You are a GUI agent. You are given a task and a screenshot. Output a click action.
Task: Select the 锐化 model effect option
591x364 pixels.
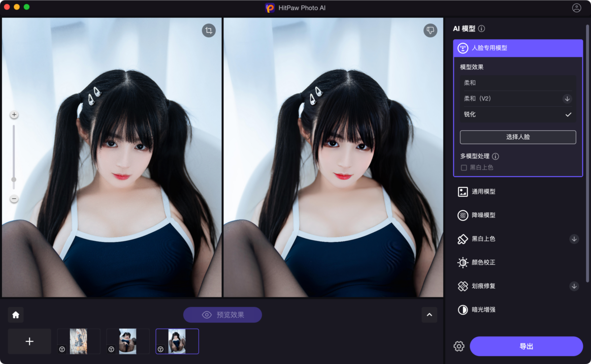pyautogui.click(x=517, y=114)
